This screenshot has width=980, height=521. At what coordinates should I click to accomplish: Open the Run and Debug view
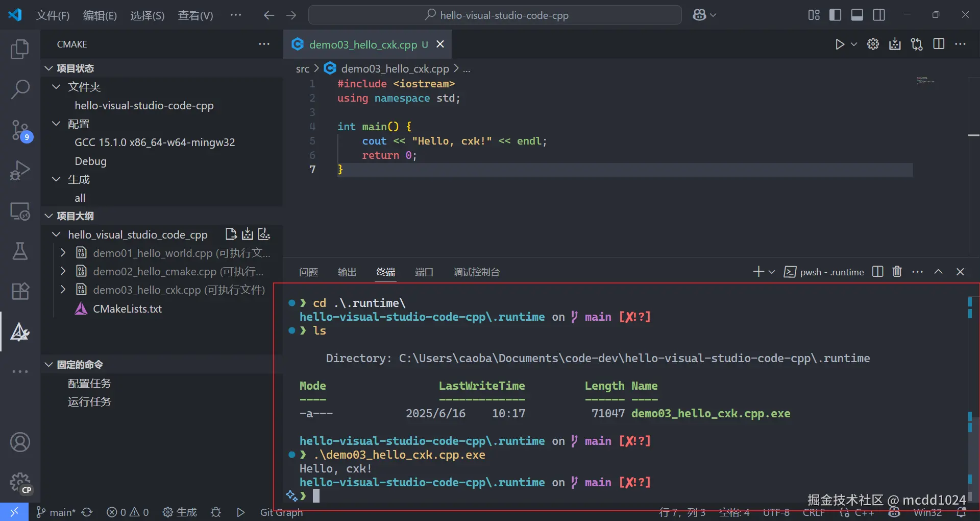coord(20,170)
